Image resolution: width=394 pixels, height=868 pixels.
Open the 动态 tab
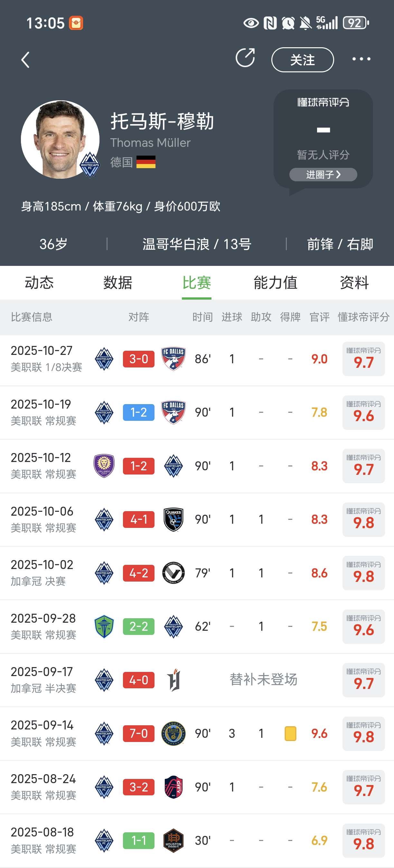point(39,282)
